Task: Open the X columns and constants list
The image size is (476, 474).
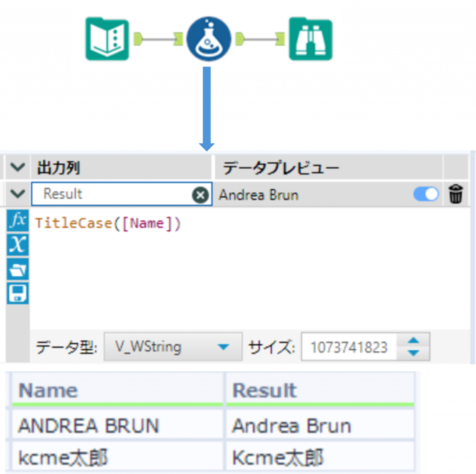Action: pos(18,244)
